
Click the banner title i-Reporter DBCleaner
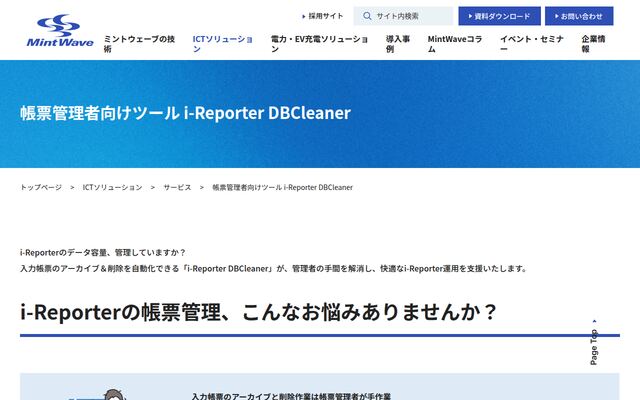tap(267, 113)
